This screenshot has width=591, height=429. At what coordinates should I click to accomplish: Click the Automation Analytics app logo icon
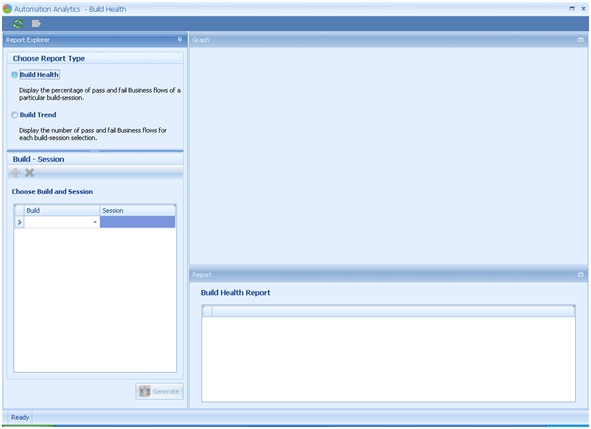(7, 8)
